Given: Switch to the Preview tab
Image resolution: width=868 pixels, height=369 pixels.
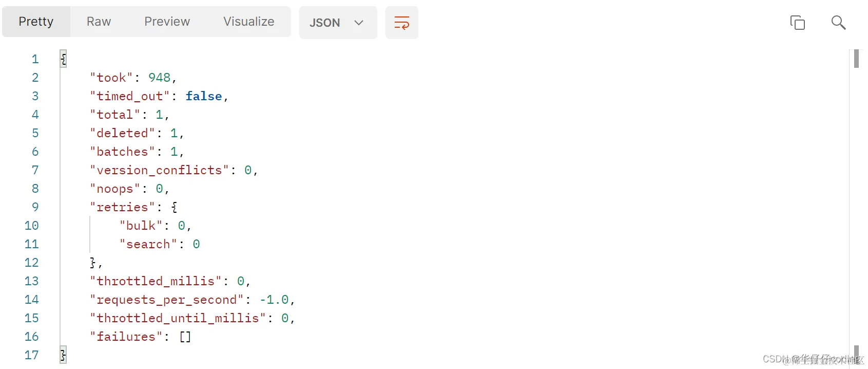Looking at the screenshot, I should 167,22.
